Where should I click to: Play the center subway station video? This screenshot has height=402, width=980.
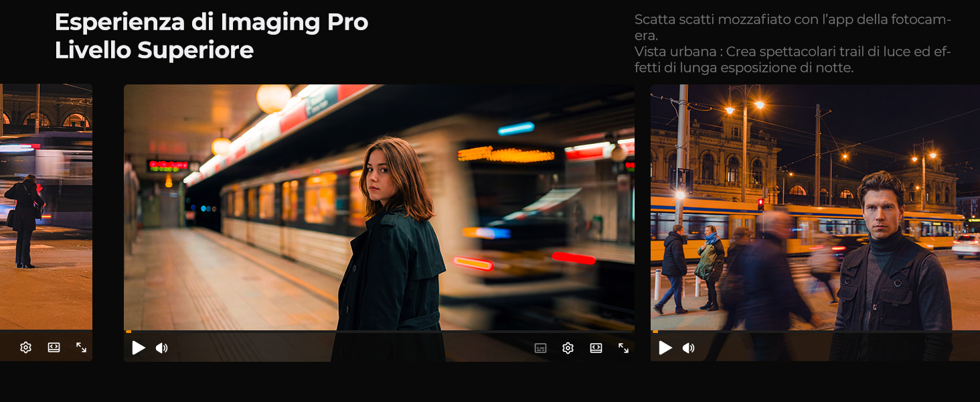coord(139,348)
